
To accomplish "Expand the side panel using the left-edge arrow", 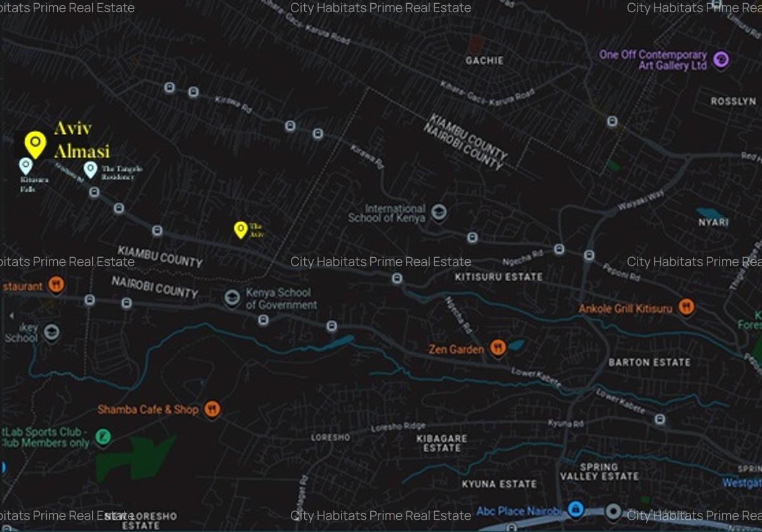I will [11, 316].
